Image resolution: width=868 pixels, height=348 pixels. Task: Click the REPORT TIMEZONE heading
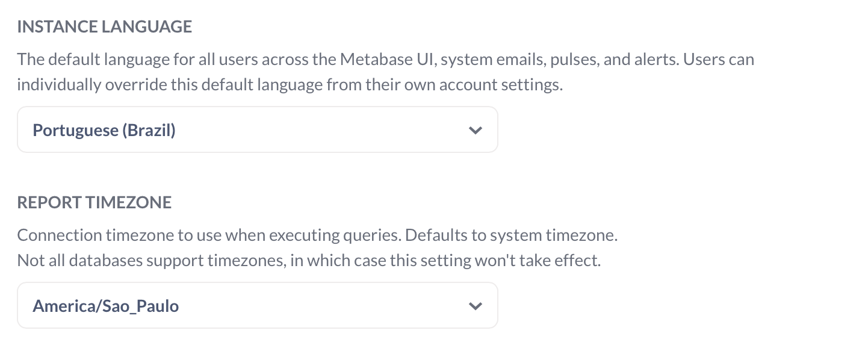tap(95, 202)
